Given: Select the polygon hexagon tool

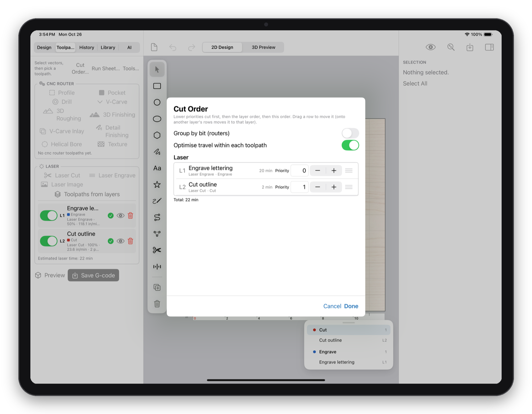Looking at the screenshot, I should 157,135.
